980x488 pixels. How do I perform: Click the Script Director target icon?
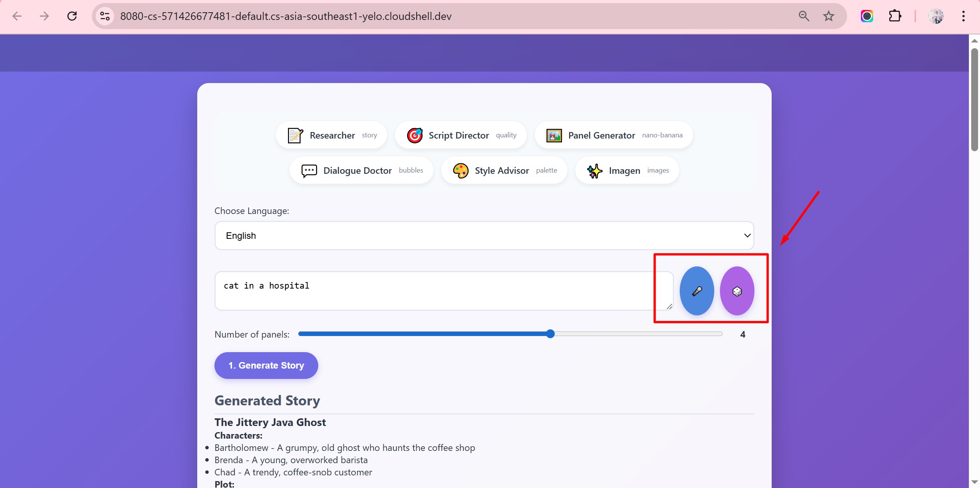415,135
